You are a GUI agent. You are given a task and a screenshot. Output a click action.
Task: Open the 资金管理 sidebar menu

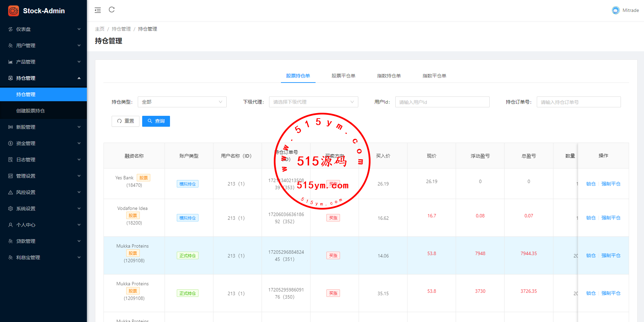point(43,143)
